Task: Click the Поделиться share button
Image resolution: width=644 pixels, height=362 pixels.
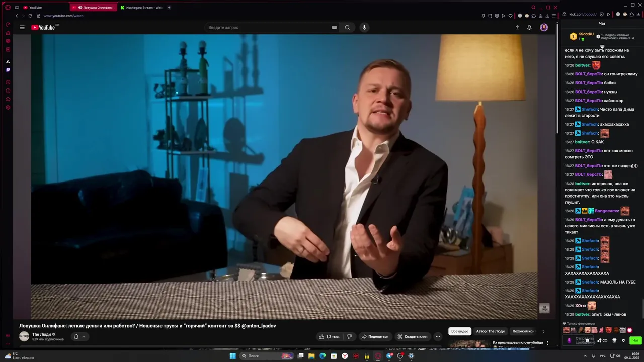Action: coord(375,336)
